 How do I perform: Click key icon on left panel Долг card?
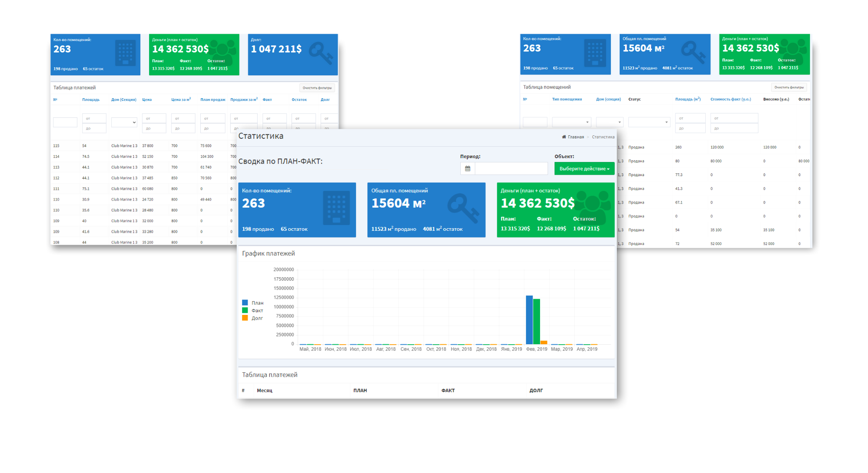(321, 53)
